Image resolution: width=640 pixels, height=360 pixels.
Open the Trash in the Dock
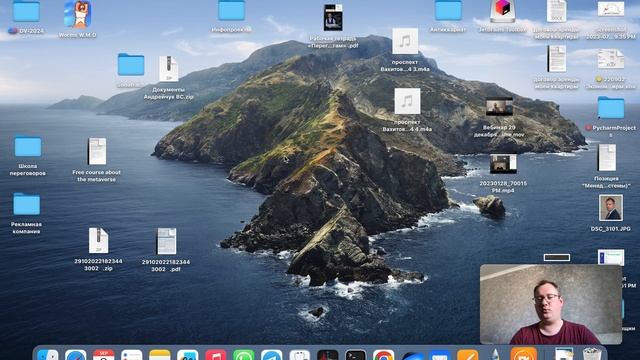pos(592,354)
